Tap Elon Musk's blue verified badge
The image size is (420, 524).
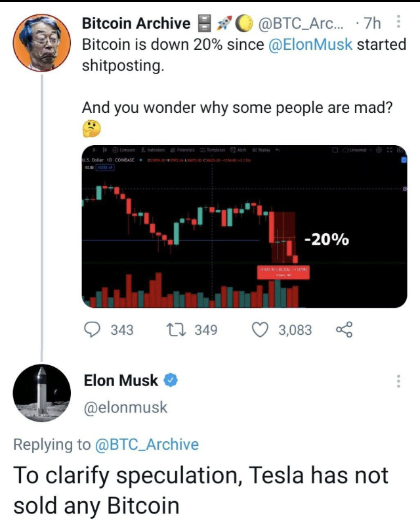point(171,380)
